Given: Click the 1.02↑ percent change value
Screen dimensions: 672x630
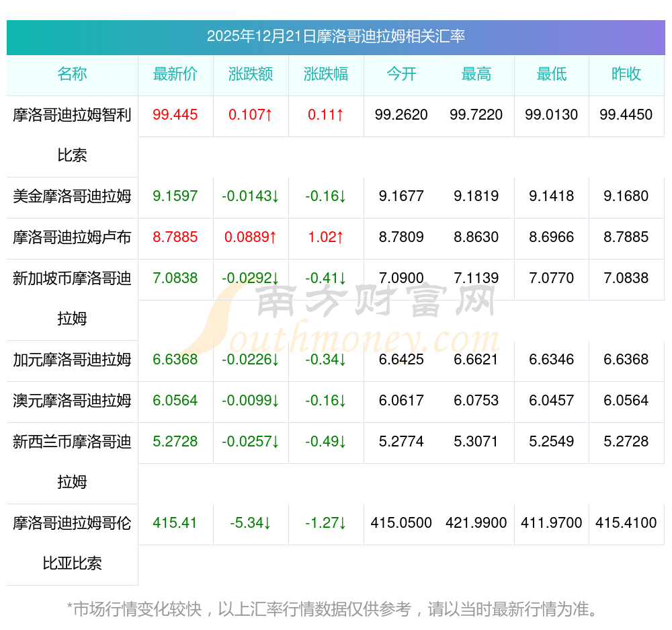Looking at the screenshot, I should pyautogui.click(x=326, y=237).
